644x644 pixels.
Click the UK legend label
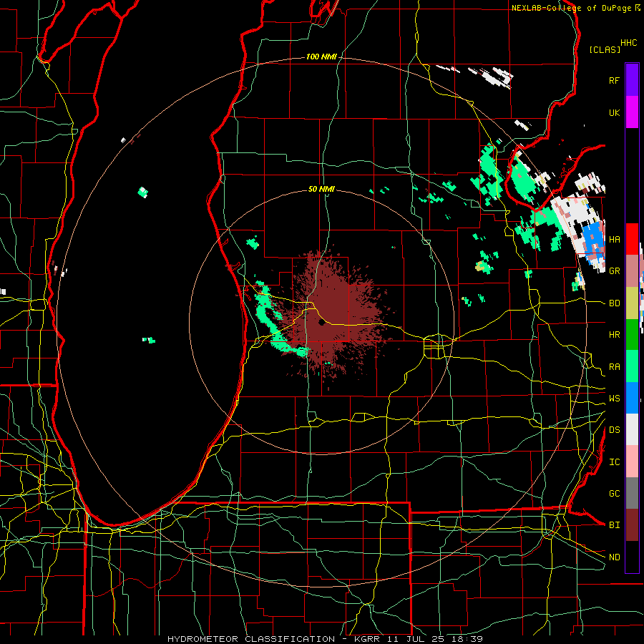click(614, 112)
